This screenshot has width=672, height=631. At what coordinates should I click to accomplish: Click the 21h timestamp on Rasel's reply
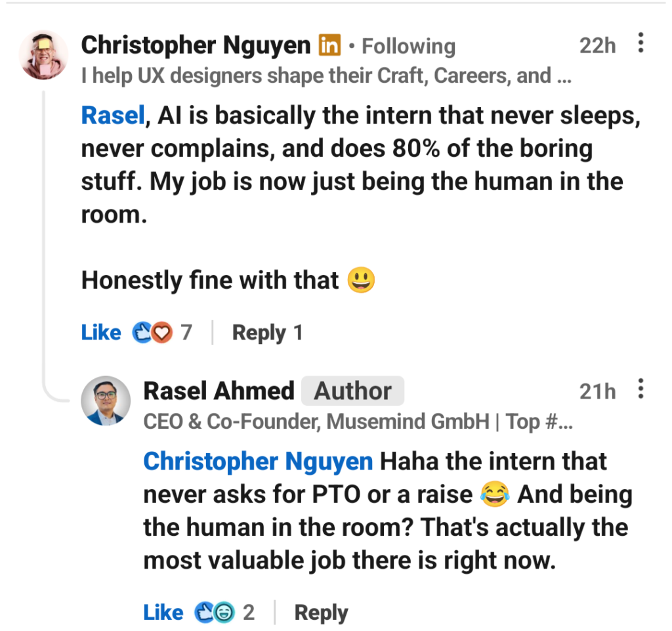click(597, 391)
